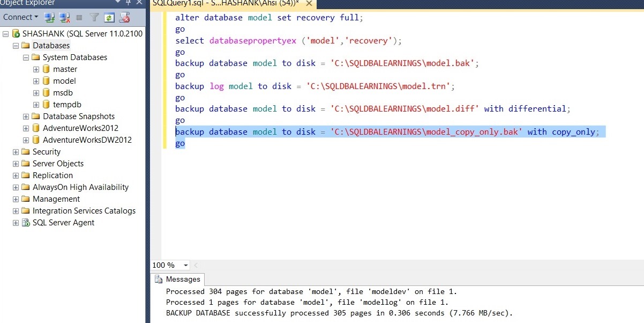Viewport: 644px width, 323px height.
Task: Open the Connect dropdown in Object Explorer
Action: click(x=21, y=17)
